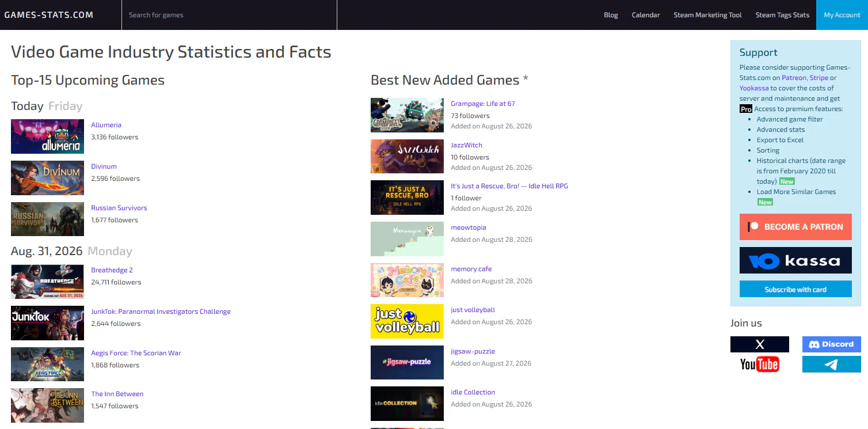Open the Blog menu item
The image size is (868, 429).
pos(611,15)
